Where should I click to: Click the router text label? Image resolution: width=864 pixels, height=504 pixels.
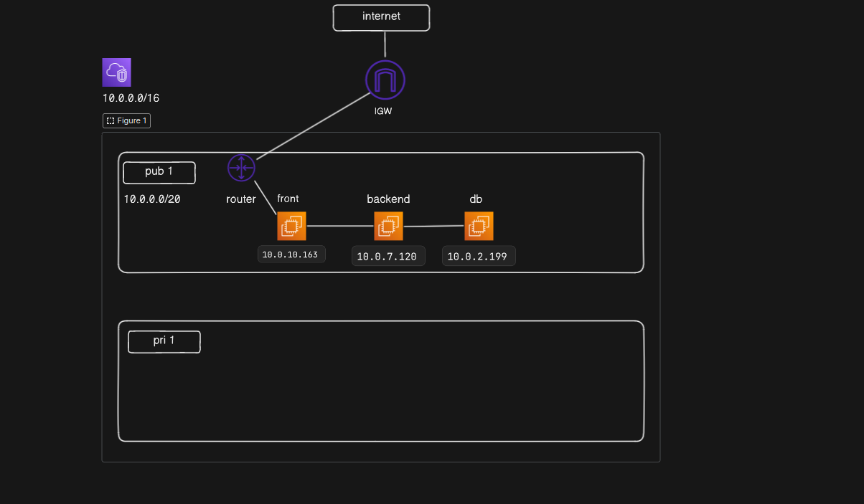pos(241,199)
